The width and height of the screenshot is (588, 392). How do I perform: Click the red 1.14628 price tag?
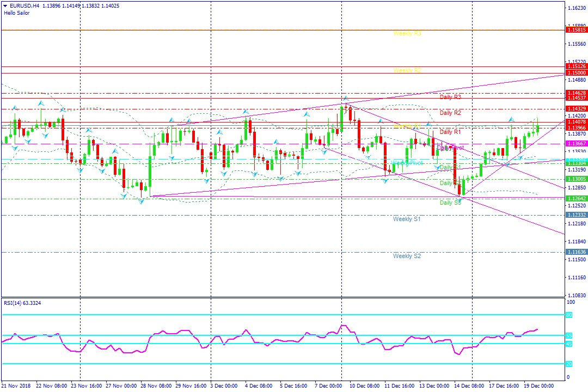pos(577,93)
